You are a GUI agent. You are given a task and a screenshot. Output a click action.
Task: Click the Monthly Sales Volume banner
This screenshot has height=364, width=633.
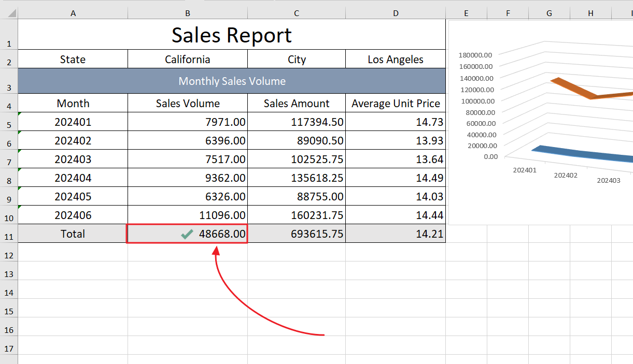(232, 81)
